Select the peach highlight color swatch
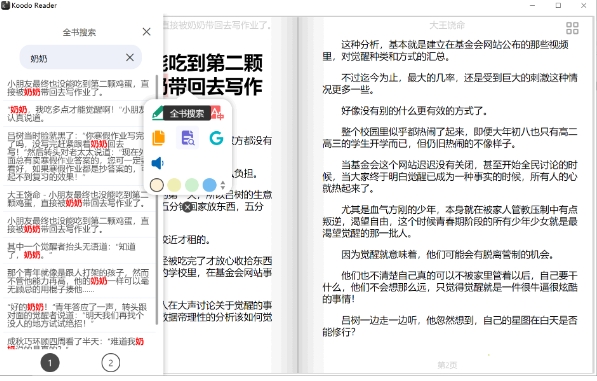Screen dimensions: 597x381 (157, 185)
